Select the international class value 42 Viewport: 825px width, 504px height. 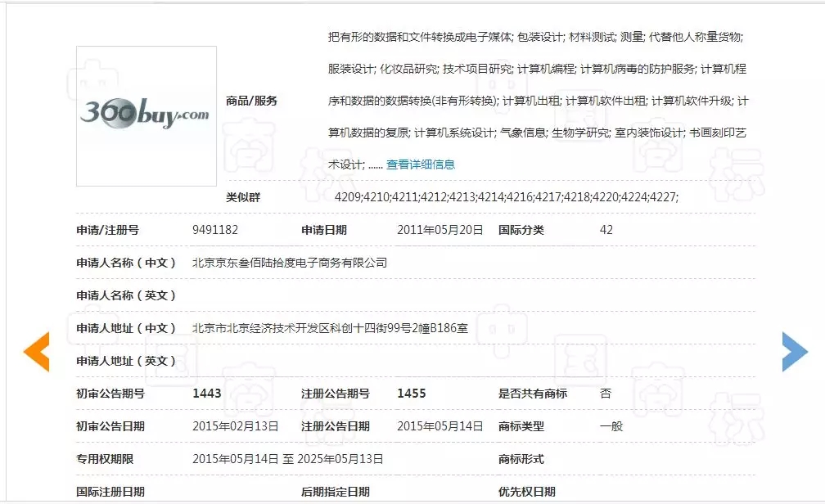tap(606, 230)
